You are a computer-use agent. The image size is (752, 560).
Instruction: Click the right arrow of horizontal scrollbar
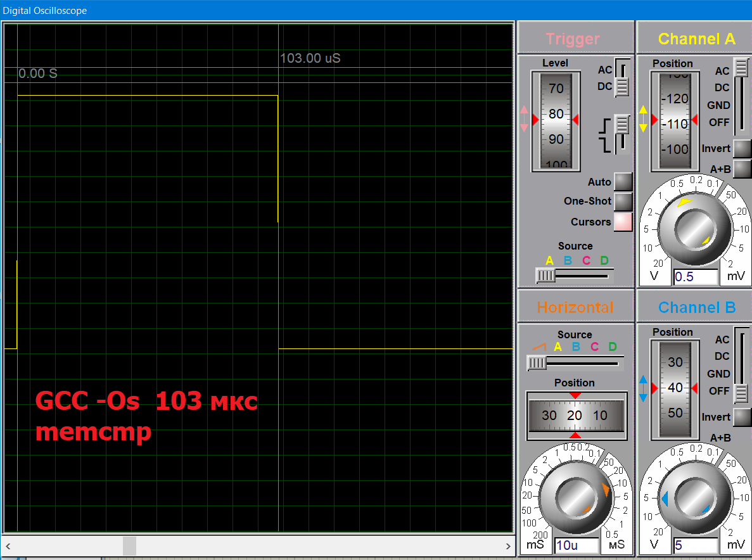pos(507,545)
